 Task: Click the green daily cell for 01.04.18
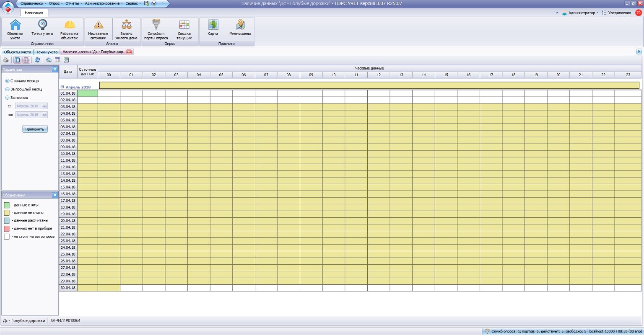tap(88, 93)
